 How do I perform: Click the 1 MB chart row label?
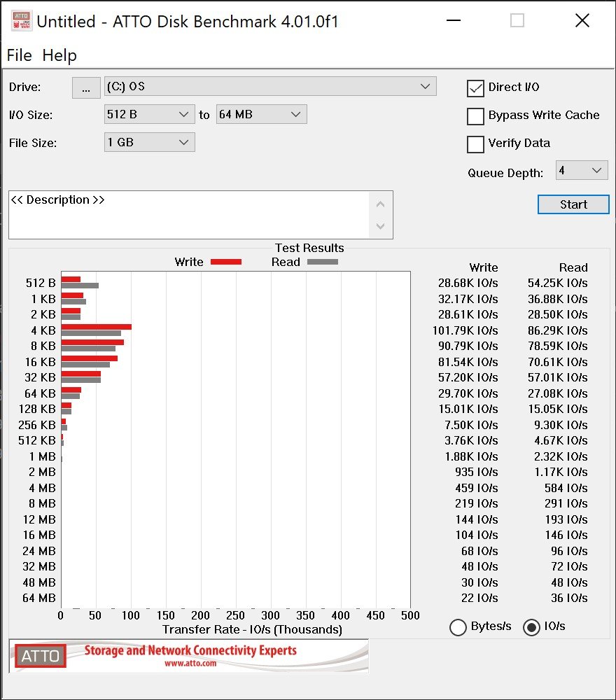click(x=43, y=456)
